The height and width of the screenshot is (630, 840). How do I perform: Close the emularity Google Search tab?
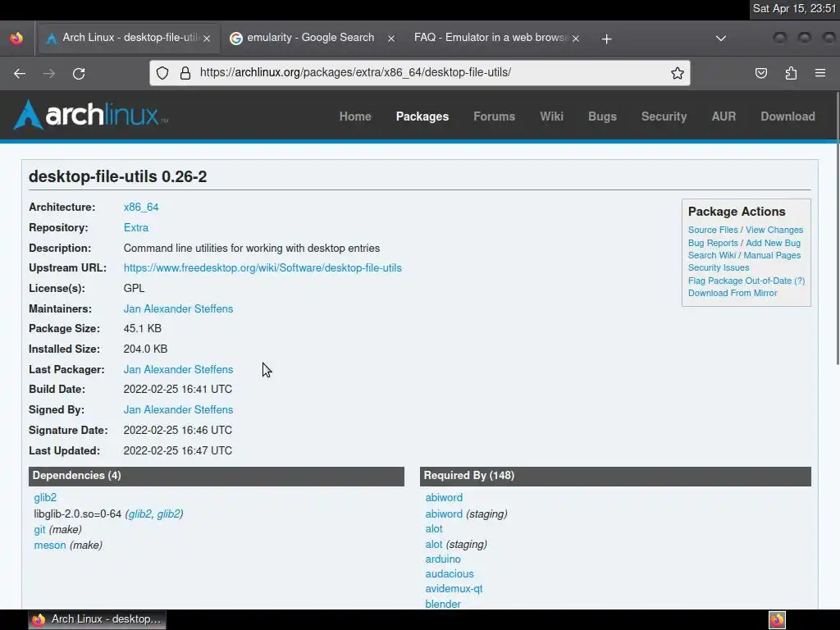[391, 39]
